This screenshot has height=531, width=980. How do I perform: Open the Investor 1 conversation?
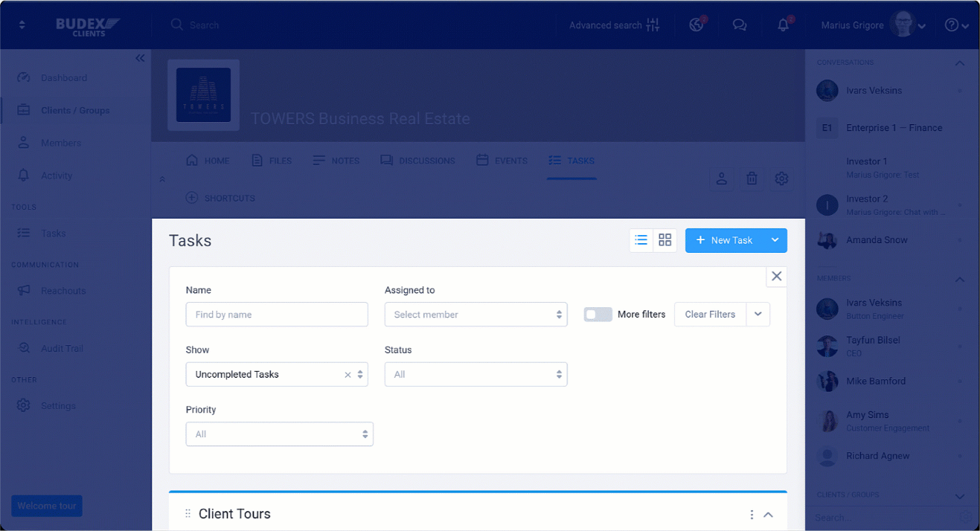891,167
